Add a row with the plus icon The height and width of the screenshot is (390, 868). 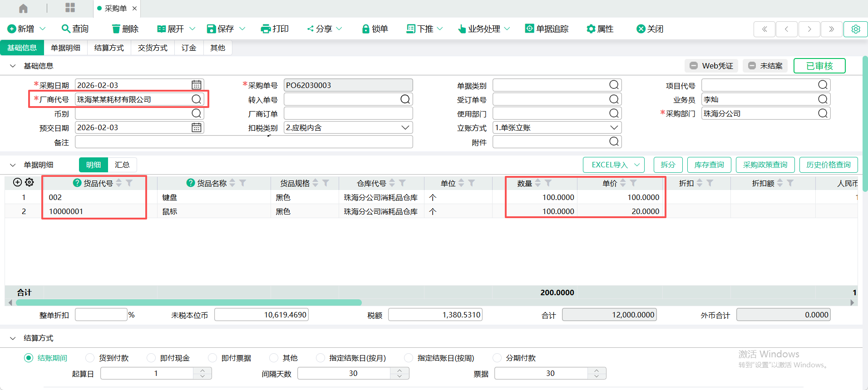[17, 182]
